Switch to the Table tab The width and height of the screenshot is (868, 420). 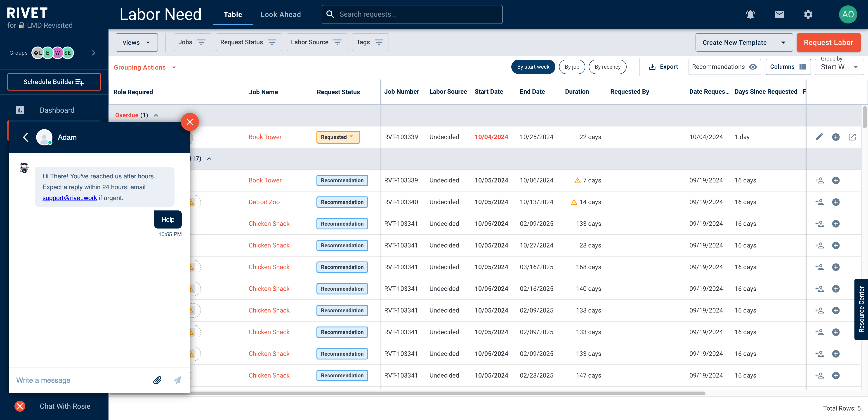(233, 14)
